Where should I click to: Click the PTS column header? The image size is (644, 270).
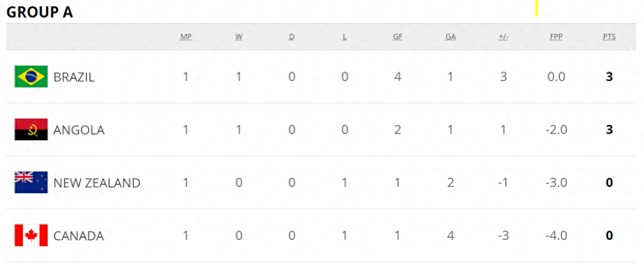(x=609, y=37)
